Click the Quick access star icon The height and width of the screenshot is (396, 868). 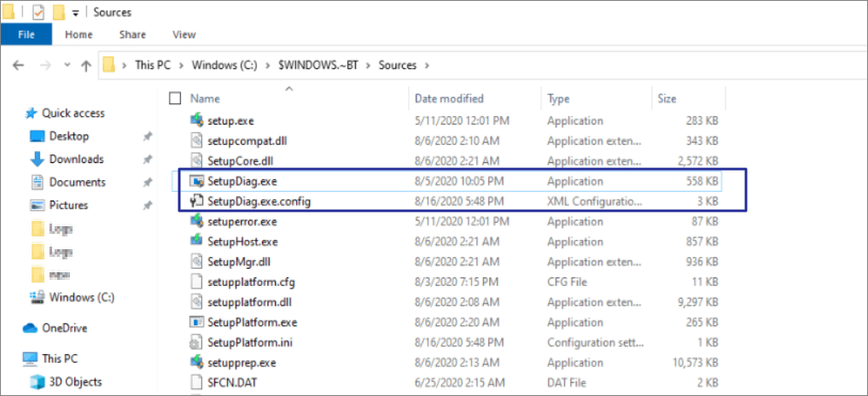coord(31,113)
